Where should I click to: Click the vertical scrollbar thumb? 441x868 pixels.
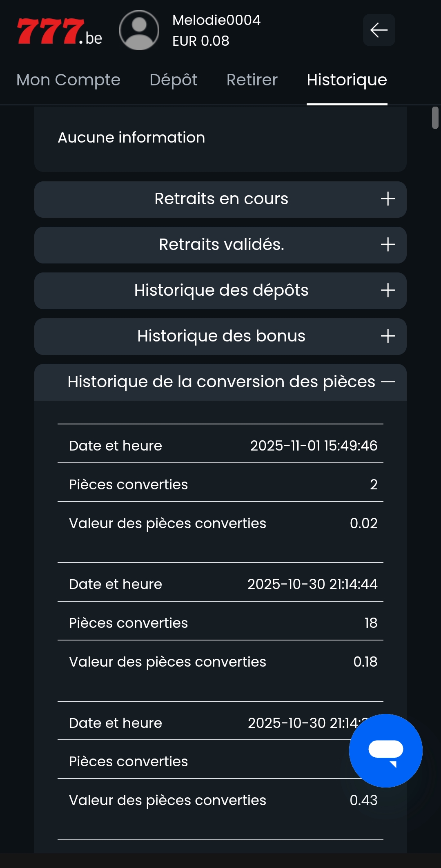pos(435,118)
